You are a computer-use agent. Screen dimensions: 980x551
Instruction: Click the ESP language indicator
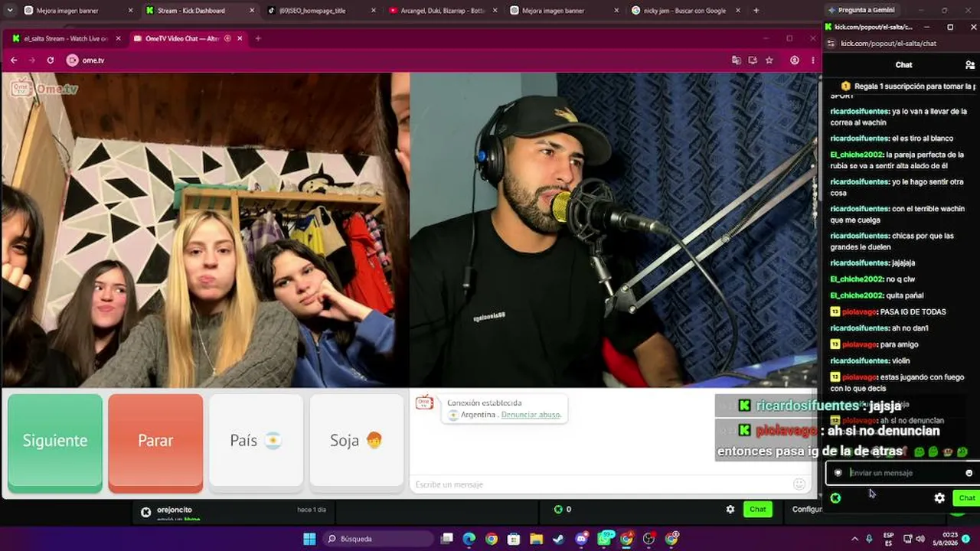pos(889,539)
